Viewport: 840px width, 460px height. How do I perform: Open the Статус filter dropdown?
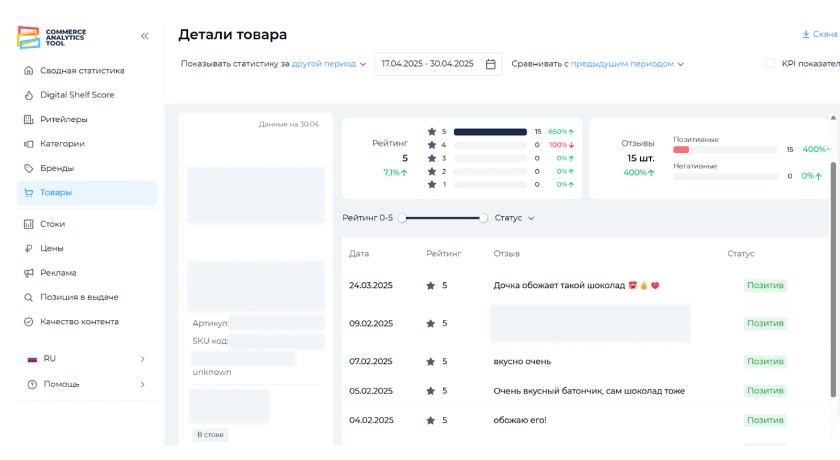(514, 218)
